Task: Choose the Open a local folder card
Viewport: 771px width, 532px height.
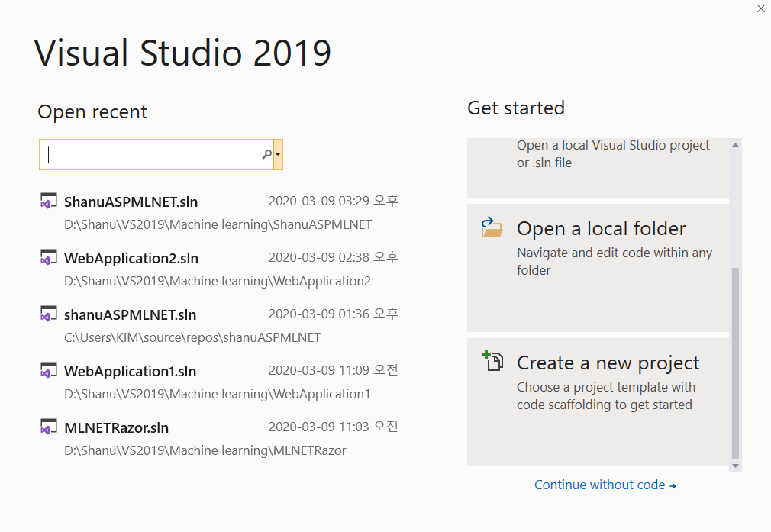Action: click(x=598, y=267)
